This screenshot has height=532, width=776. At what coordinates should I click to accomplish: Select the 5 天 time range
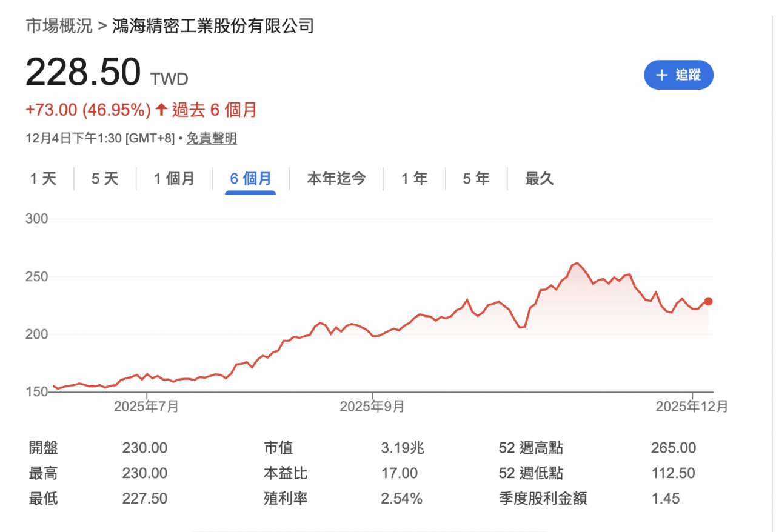105,179
